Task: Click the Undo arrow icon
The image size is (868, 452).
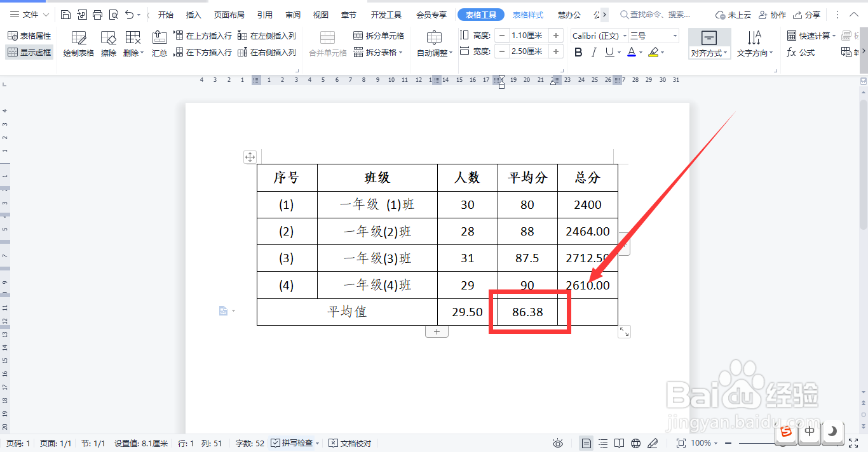Action: tap(130, 15)
